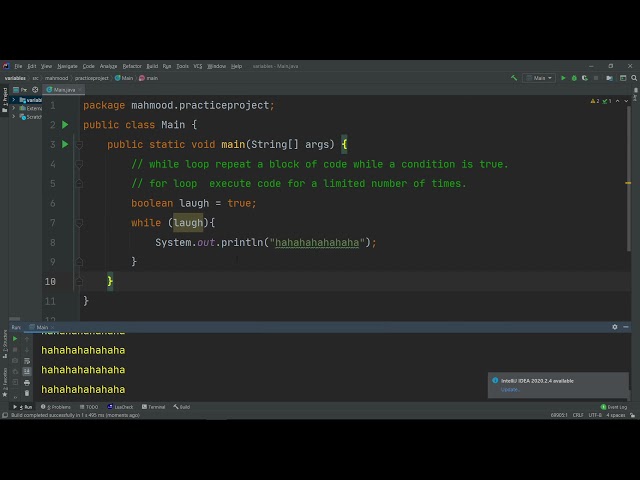The image size is (640, 480).
Task: Click the 'src' breadcrumb
Action: [36, 78]
